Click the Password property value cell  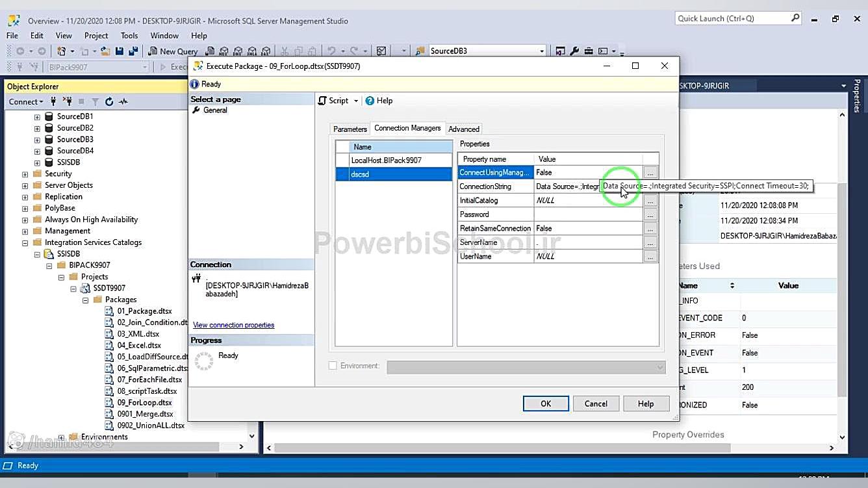pyautogui.click(x=588, y=214)
